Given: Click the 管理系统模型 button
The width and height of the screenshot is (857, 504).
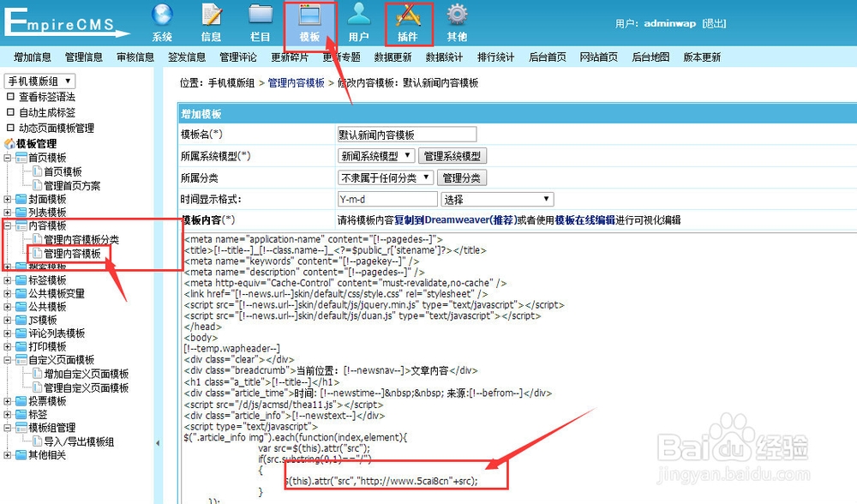Looking at the screenshot, I should tap(452, 156).
